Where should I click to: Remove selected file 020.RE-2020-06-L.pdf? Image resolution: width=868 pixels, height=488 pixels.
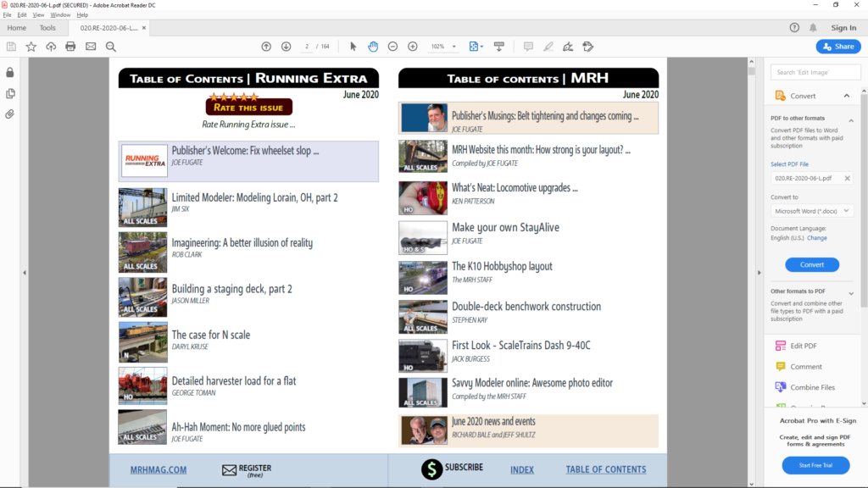point(847,178)
